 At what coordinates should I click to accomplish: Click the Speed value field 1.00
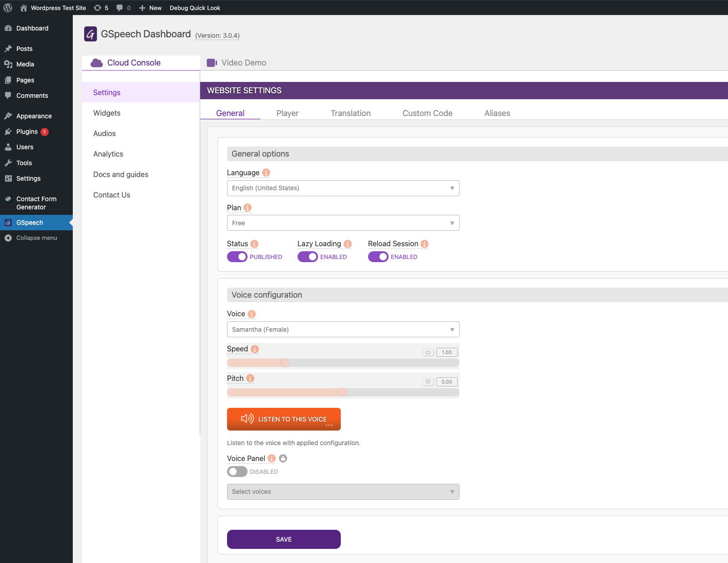(x=447, y=352)
